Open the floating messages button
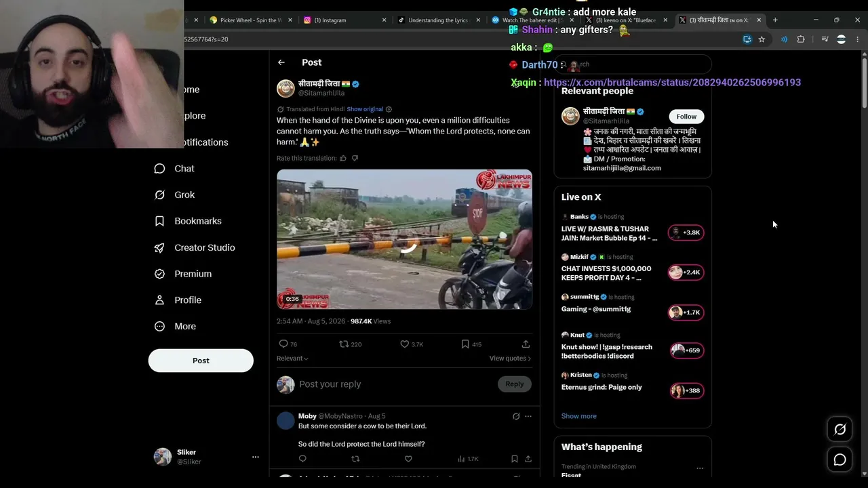The height and width of the screenshot is (488, 868). 840,460
